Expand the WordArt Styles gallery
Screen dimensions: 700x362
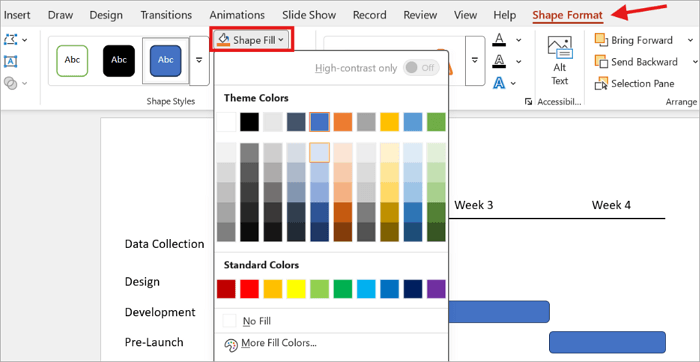pyautogui.click(x=475, y=61)
